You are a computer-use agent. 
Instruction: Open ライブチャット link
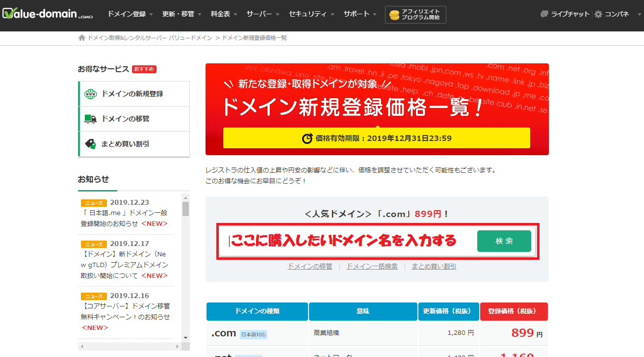point(570,14)
